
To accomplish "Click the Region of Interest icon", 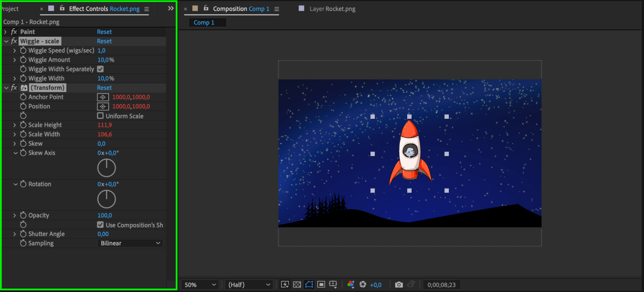I will click(x=321, y=285).
